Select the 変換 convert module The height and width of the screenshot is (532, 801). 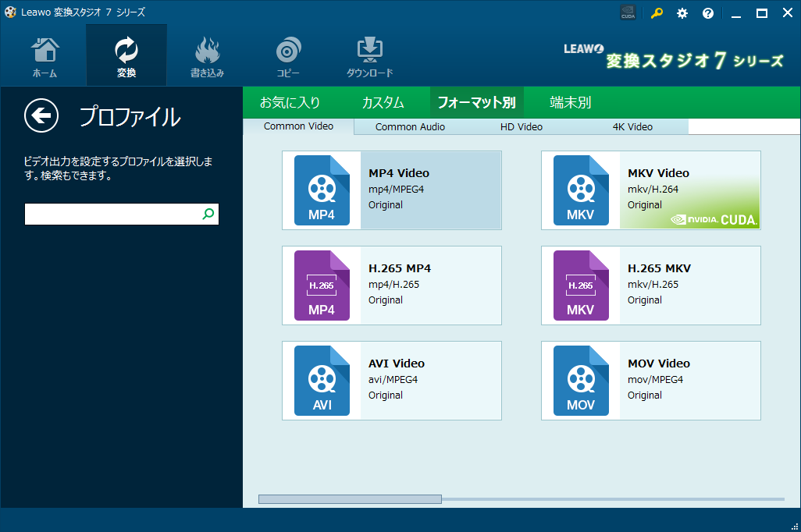coord(126,56)
